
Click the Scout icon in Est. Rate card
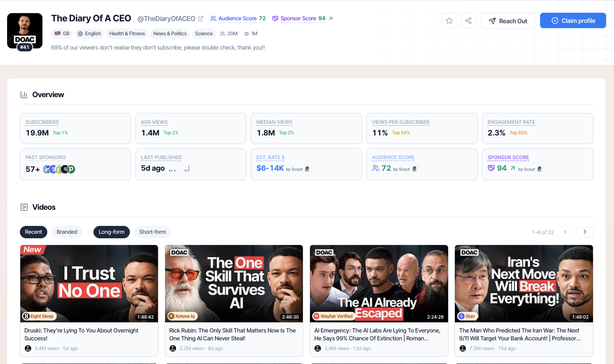point(307,169)
